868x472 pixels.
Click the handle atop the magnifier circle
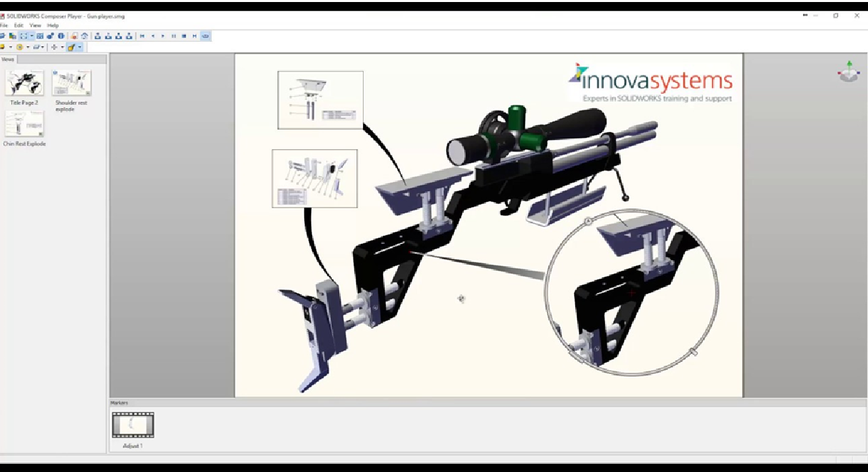pyautogui.click(x=588, y=220)
